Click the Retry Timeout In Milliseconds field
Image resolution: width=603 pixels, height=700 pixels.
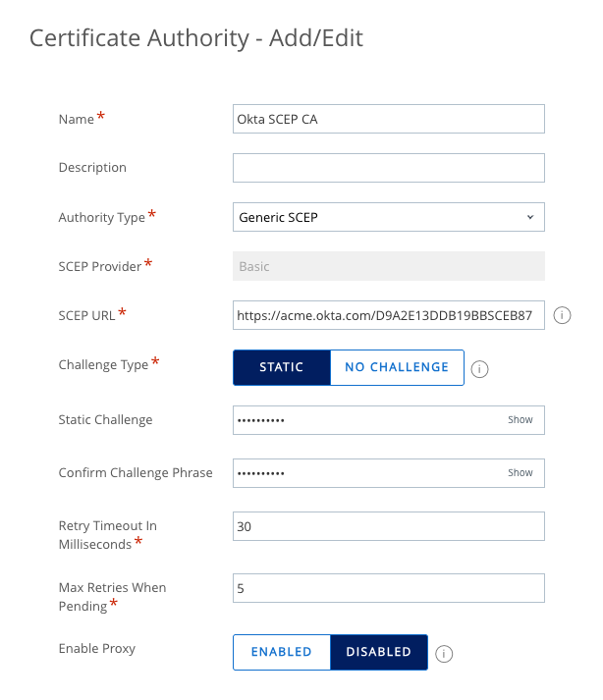(x=388, y=526)
